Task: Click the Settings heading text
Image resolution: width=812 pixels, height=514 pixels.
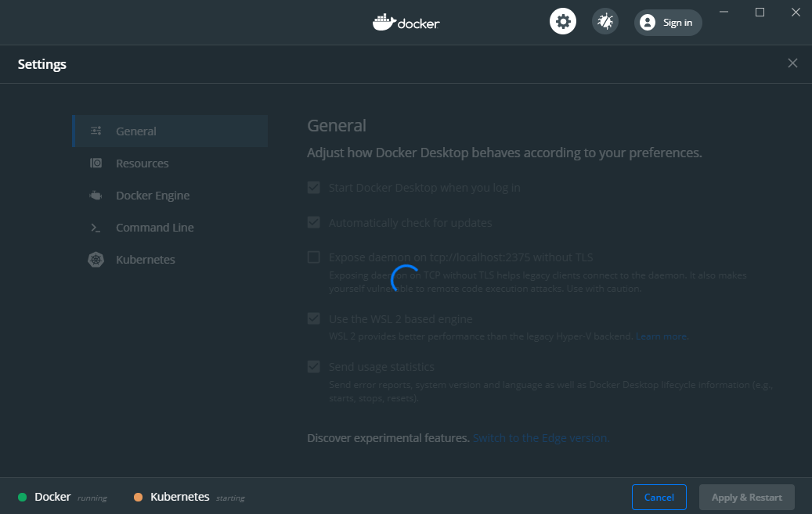Action: (42, 64)
